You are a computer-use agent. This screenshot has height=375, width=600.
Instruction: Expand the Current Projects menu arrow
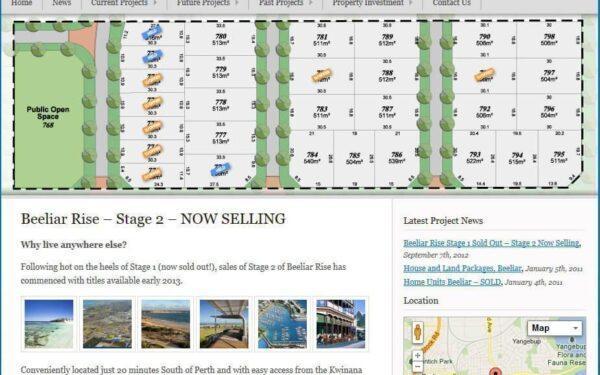click(155, 3)
